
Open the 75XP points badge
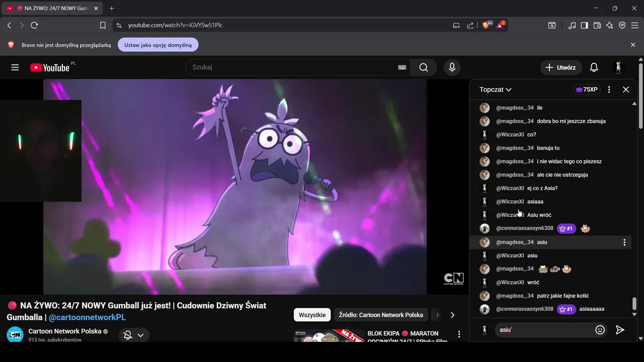pos(587,89)
